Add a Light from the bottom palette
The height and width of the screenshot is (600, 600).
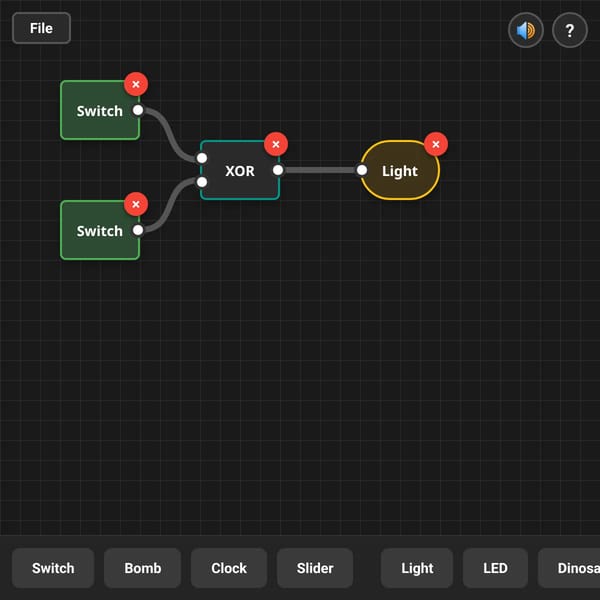417,568
